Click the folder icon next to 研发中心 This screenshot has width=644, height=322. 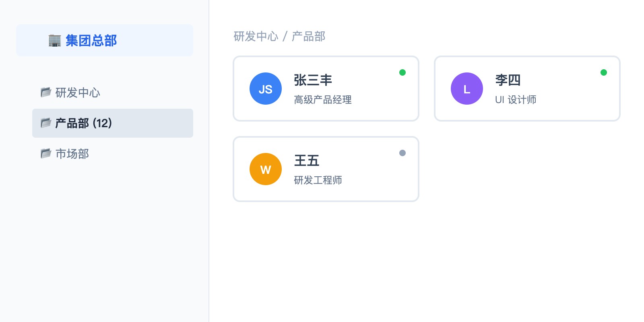(46, 92)
